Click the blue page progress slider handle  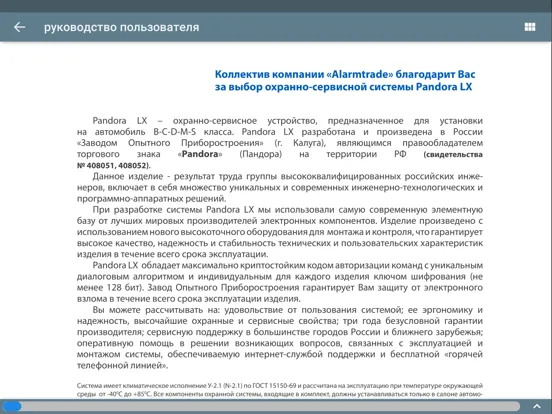12,407
